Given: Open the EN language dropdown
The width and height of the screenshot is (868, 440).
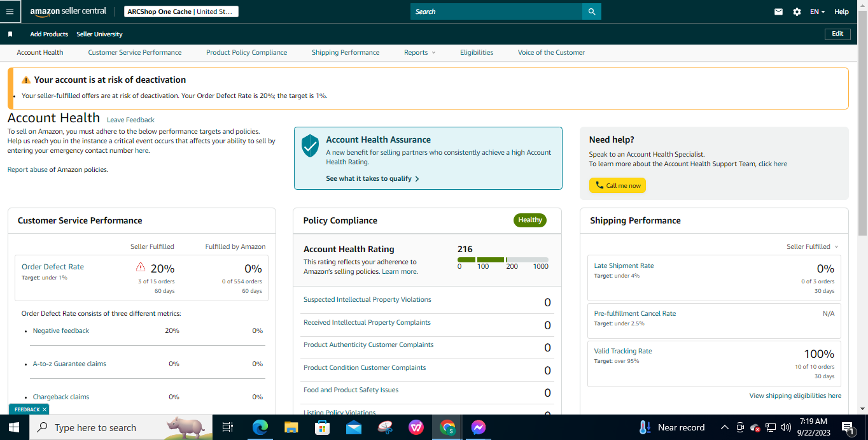Looking at the screenshot, I should coord(817,11).
